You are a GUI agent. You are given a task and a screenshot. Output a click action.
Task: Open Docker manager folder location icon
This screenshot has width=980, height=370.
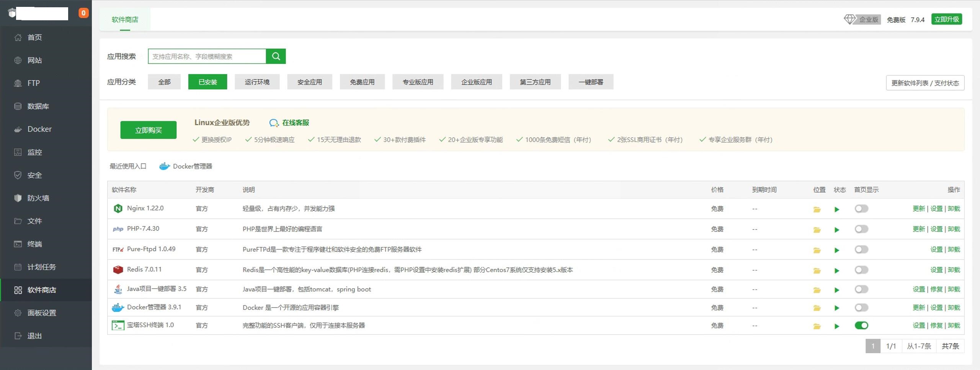click(817, 308)
